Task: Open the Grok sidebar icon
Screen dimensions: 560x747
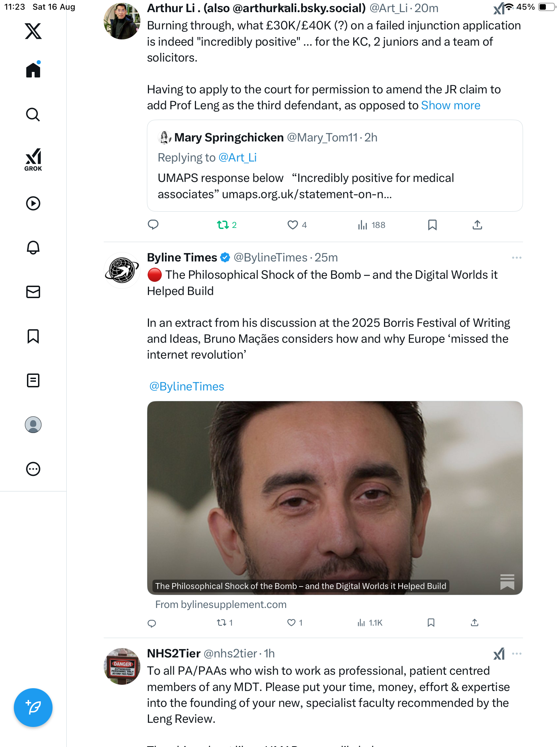Action: pos(33,159)
